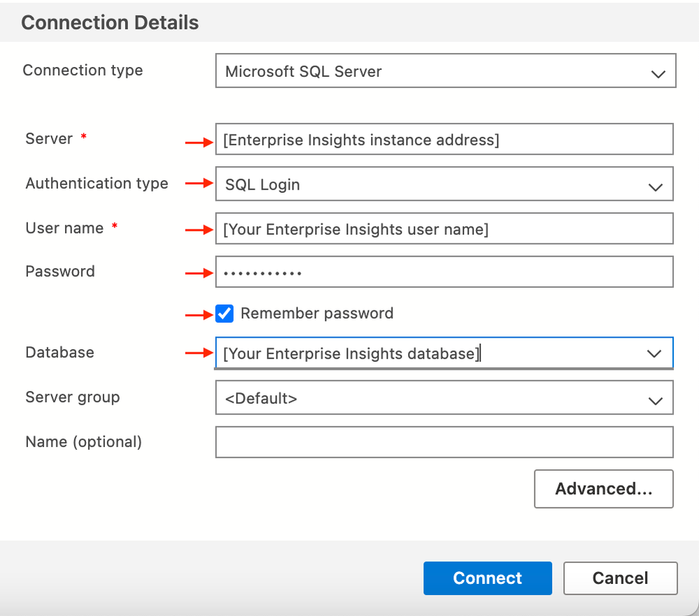Viewport: 699px width, 616px height.
Task: Cancel the connection dialog
Action: [x=620, y=578]
